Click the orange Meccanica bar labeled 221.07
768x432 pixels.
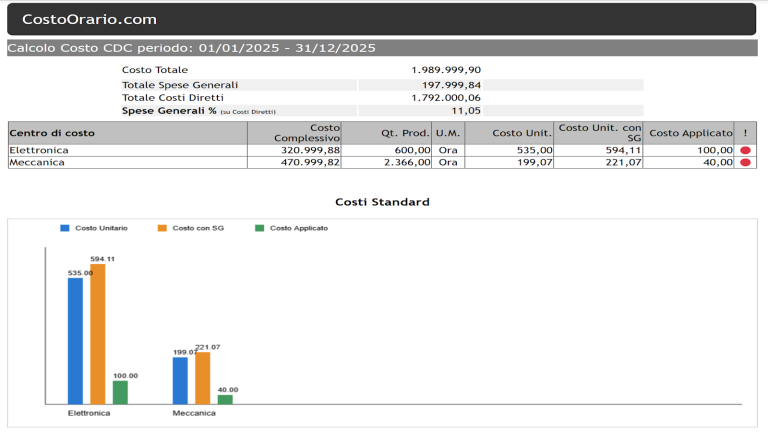point(203,377)
